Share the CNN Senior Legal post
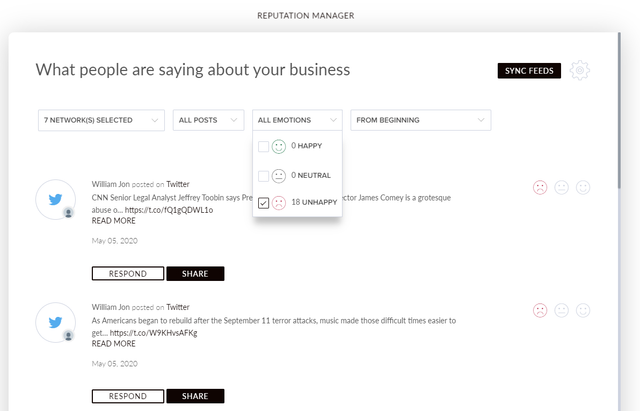640x411 pixels. (x=195, y=273)
